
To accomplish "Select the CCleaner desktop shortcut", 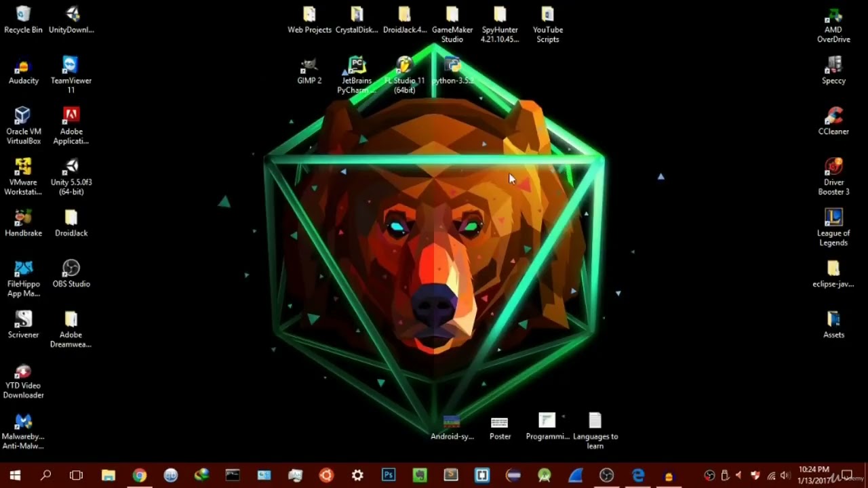I will tap(833, 121).
